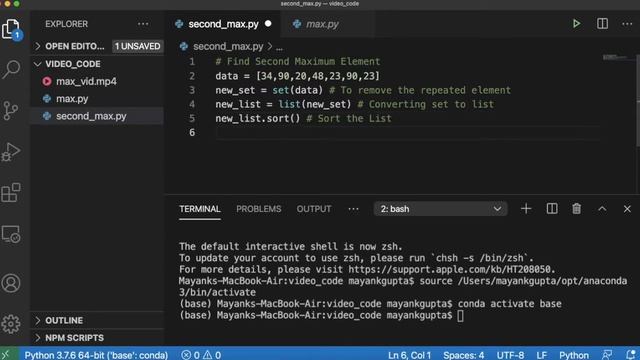Show errors and warnings count in status bar
Screen dimensions: 640x360
pos(201,355)
